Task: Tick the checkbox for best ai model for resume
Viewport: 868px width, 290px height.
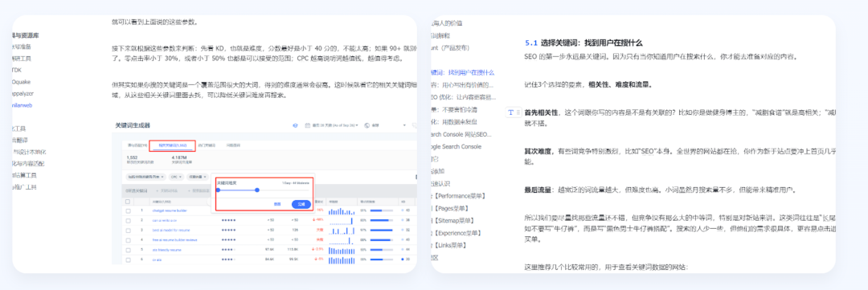Action: (128, 230)
